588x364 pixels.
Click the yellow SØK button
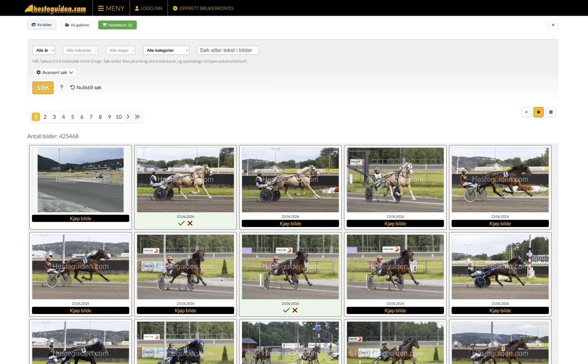[43, 88]
